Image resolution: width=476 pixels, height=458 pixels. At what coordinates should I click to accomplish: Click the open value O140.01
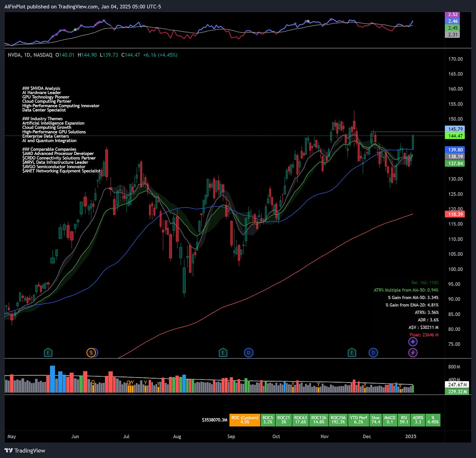point(65,55)
